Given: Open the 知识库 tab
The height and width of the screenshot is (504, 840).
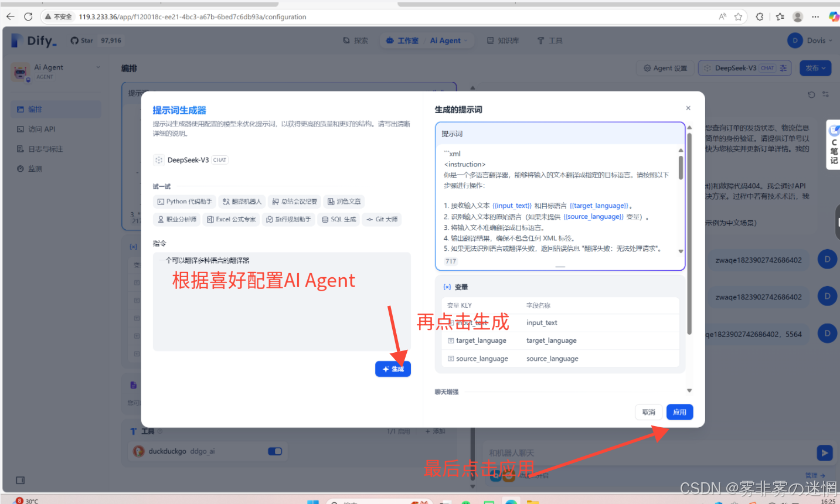Looking at the screenshot, I should point(503,40).
